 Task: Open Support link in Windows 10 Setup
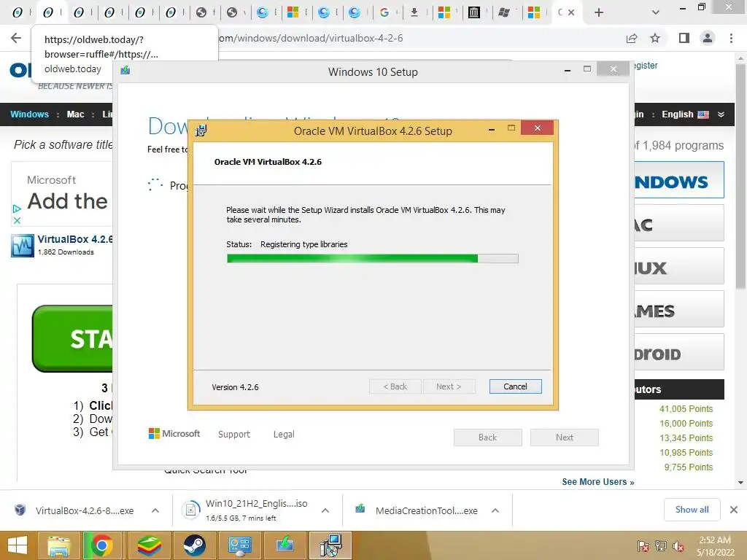pyautogui.click(x=234, y=435)
